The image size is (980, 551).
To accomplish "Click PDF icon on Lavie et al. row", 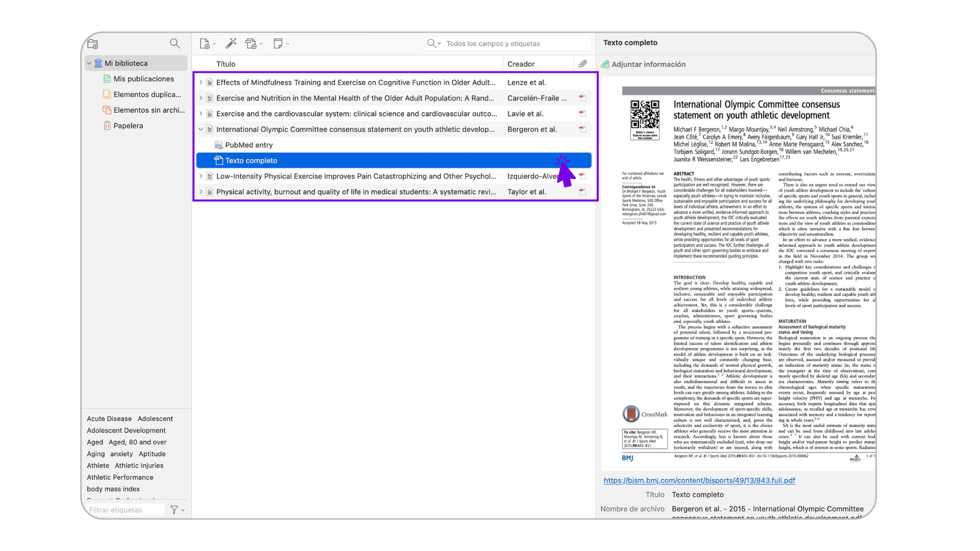I will pos(582,114).
